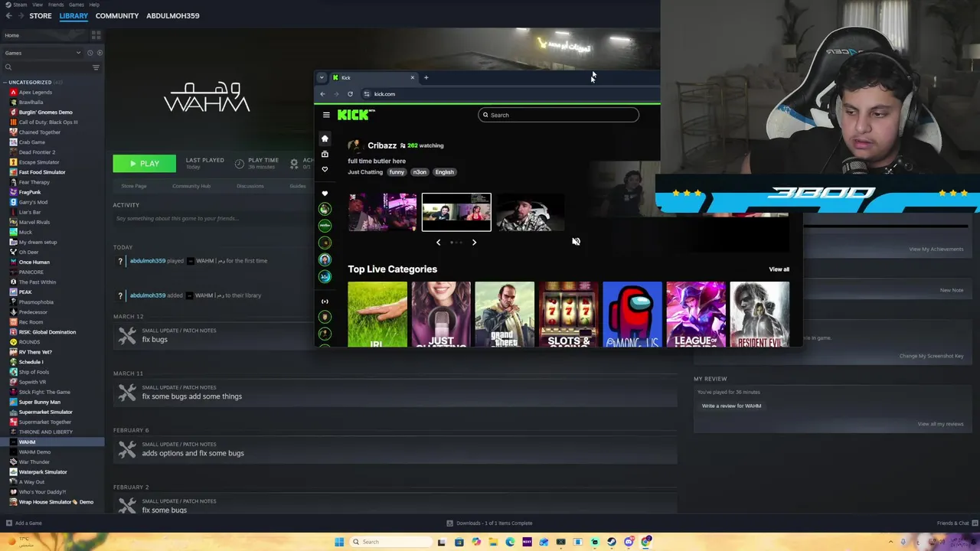Open the Community Hub link for WAHM
This screenshot has height=551, width=980.
pyautogui.click(x=191, y=186)
